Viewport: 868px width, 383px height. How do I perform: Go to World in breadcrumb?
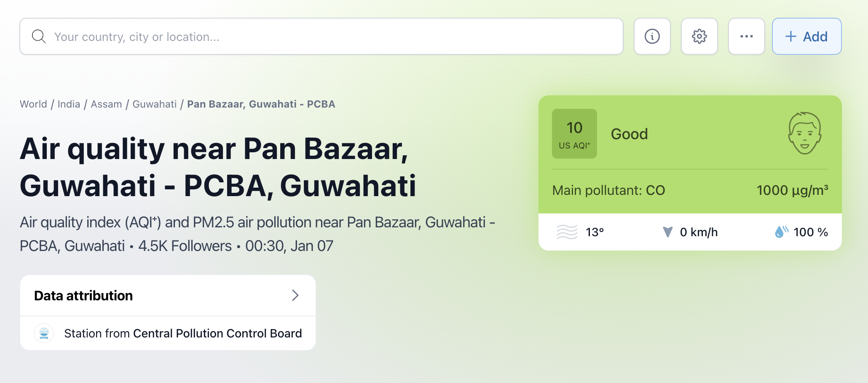click(33, 104)
